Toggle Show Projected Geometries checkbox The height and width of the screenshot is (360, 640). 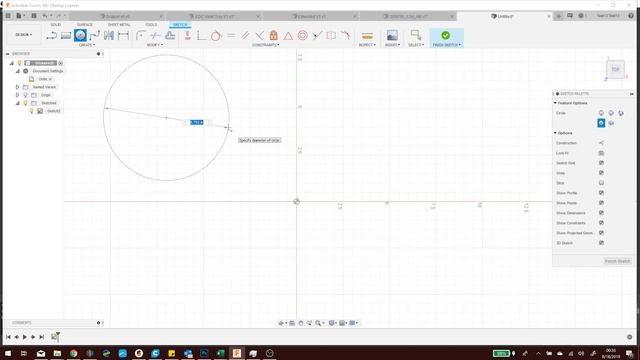pos(601,233)
